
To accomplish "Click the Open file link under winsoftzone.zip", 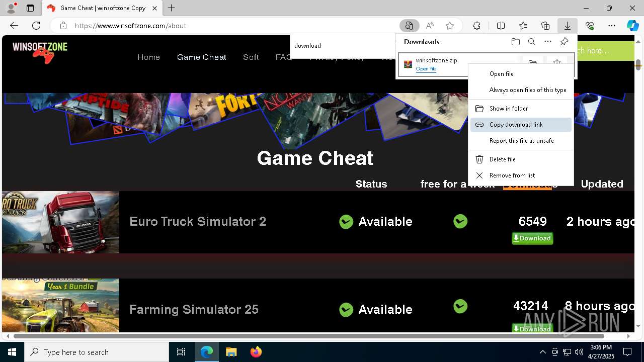I will (426, 69).
